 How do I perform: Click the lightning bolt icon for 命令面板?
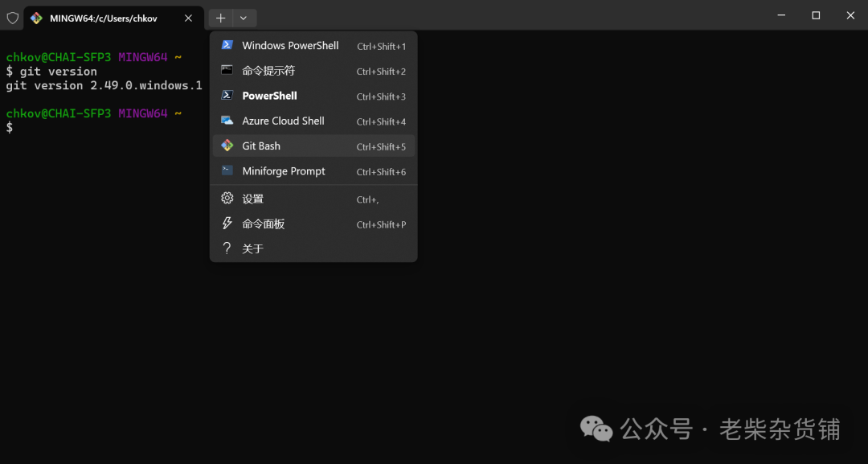(227, 223)
